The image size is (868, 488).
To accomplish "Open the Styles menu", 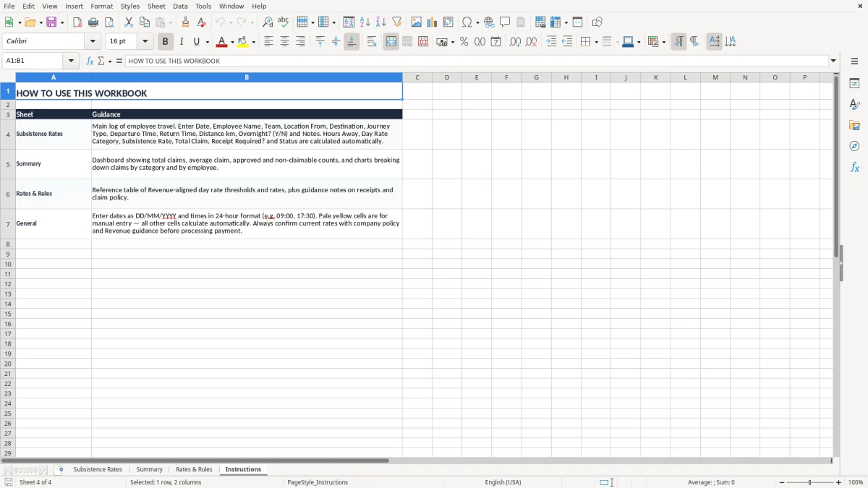I will tap(130, 6).
